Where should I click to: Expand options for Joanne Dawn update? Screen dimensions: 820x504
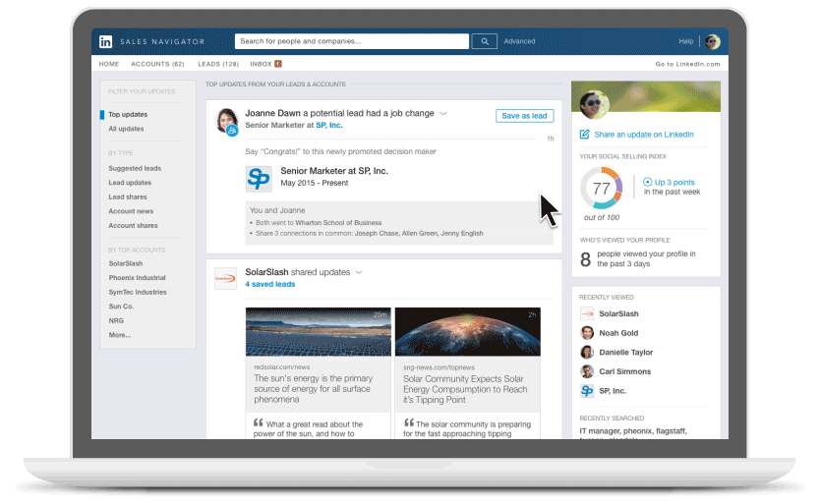click(443, 113)
